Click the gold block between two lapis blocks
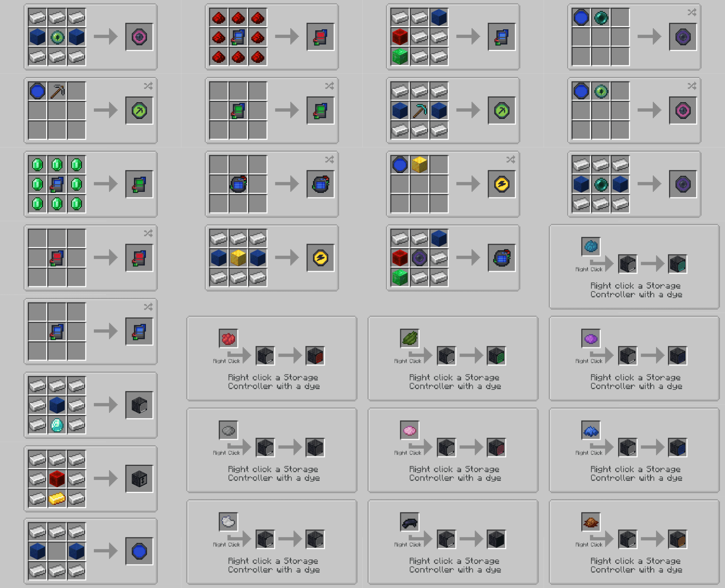The image size is (725, 588). (238, 258)
